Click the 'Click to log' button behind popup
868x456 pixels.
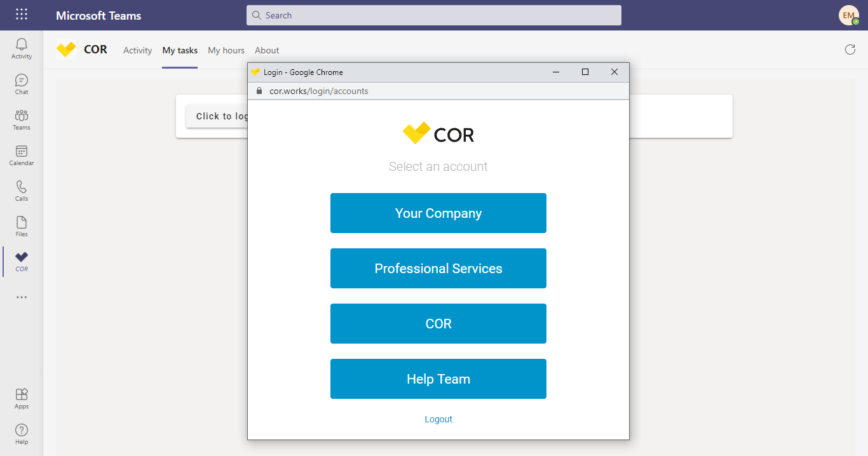(x=217, y=116)
